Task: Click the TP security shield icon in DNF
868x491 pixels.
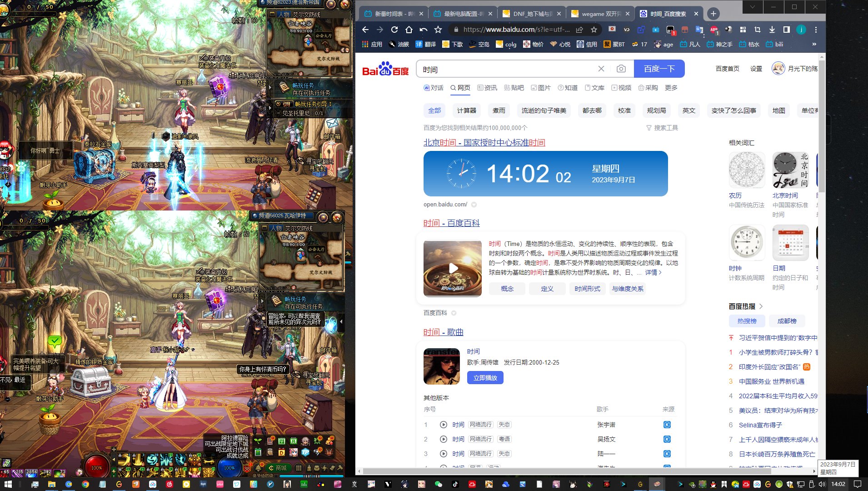Action: (305, 452)
